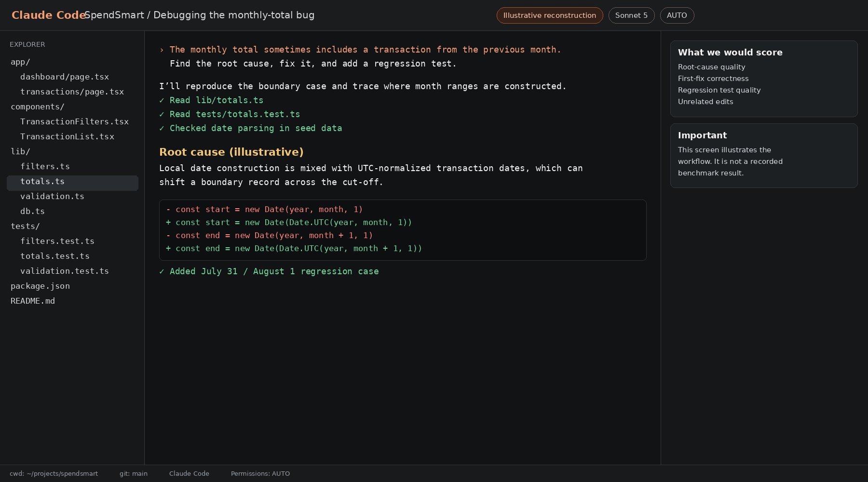
Task: Click the user prompt about monthly total
Action: [x=360, y=50]
